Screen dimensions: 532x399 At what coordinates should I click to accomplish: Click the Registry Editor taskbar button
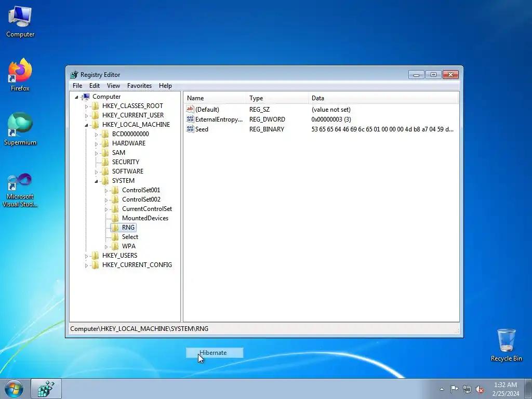coord(46,389)
